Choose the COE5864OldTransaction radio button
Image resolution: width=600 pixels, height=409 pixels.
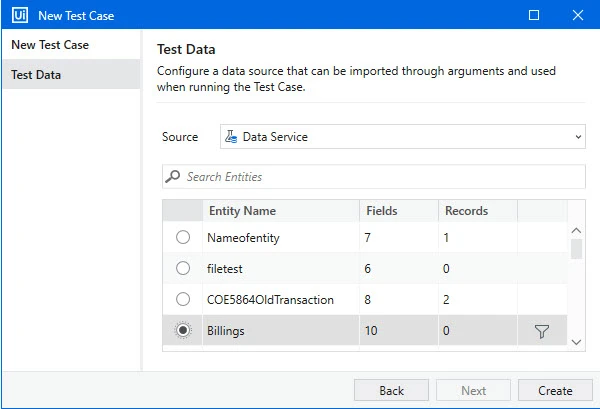click(183, 299)
